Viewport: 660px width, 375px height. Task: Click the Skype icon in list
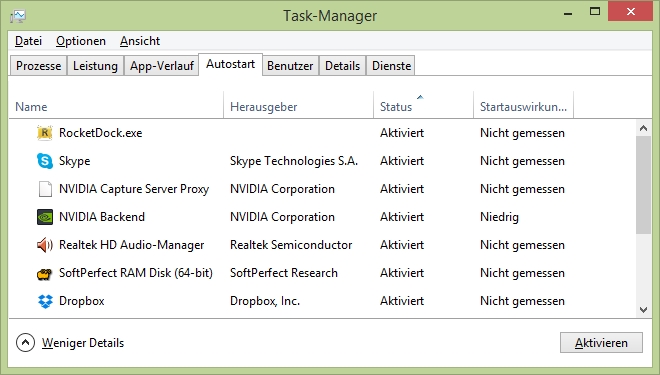click(x=45, y=161)
